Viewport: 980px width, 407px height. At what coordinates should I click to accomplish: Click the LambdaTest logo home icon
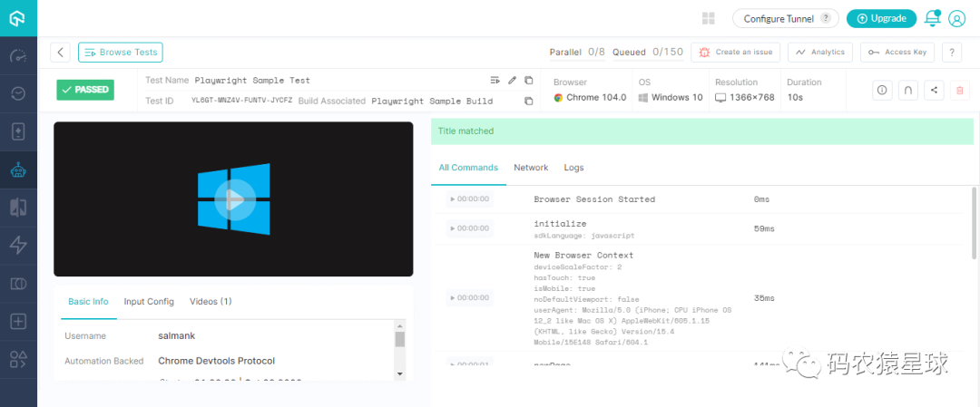tap(18, 18)
